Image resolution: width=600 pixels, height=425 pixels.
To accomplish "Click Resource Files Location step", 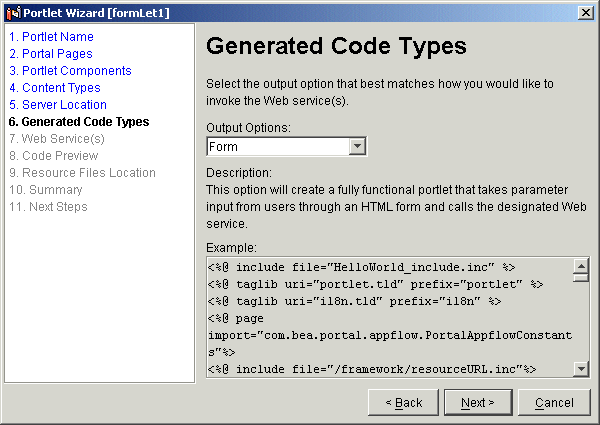I will click(82, 173).
